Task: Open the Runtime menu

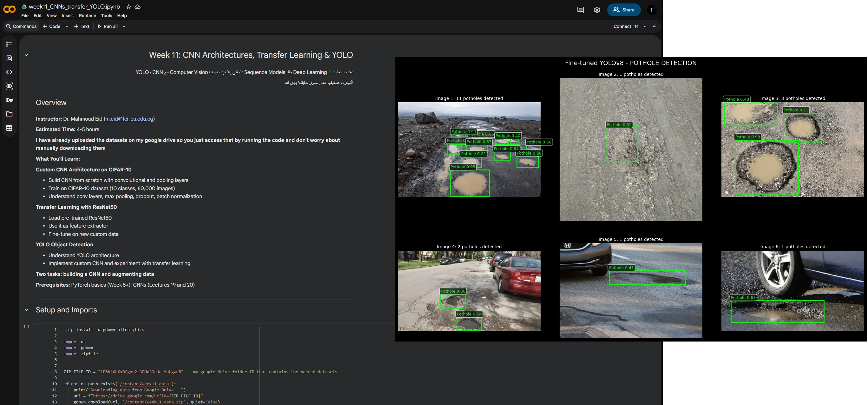Action: [87, 16]
